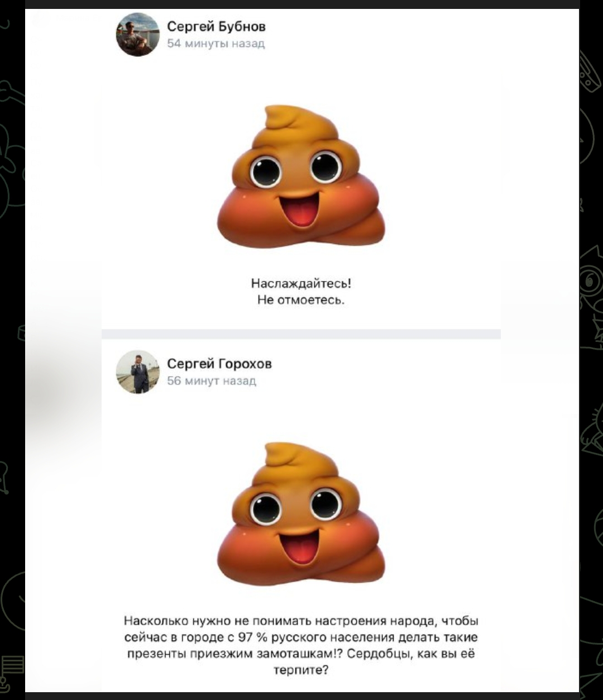Click the Сергей Горохов author name

tap(219, 364)
